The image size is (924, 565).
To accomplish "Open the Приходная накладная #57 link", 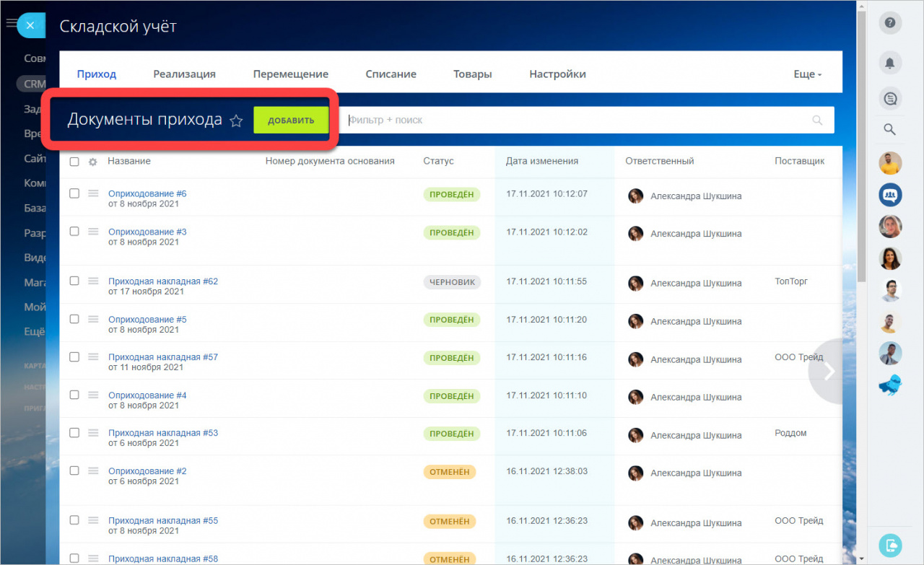I will pyautogui.click(x=162, y=357).
